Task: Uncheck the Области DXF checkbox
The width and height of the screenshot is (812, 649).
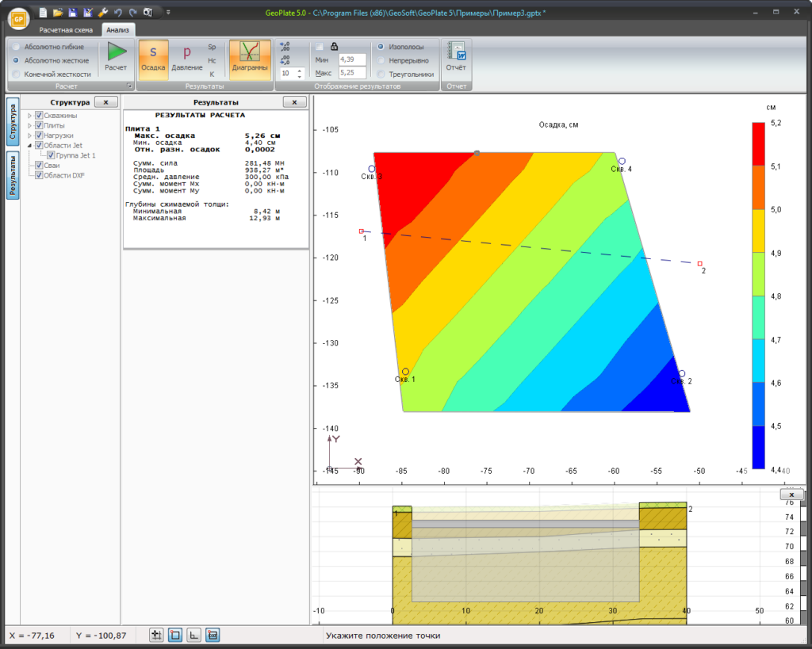Action: 38,175
